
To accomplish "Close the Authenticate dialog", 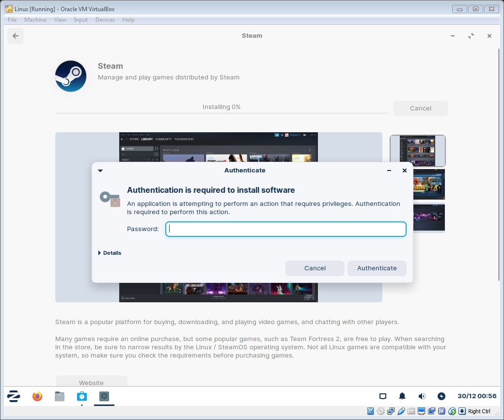I will (405, 171).
